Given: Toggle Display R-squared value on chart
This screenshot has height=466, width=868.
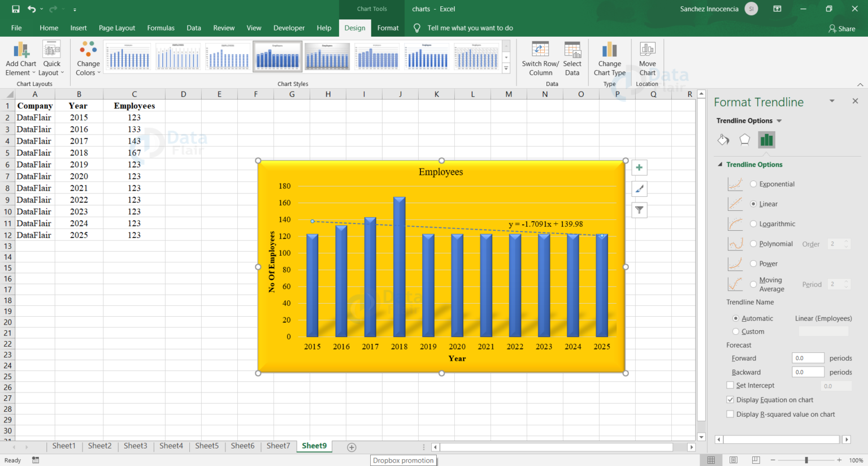Looking at the screenshot, I should click(730, 415).
